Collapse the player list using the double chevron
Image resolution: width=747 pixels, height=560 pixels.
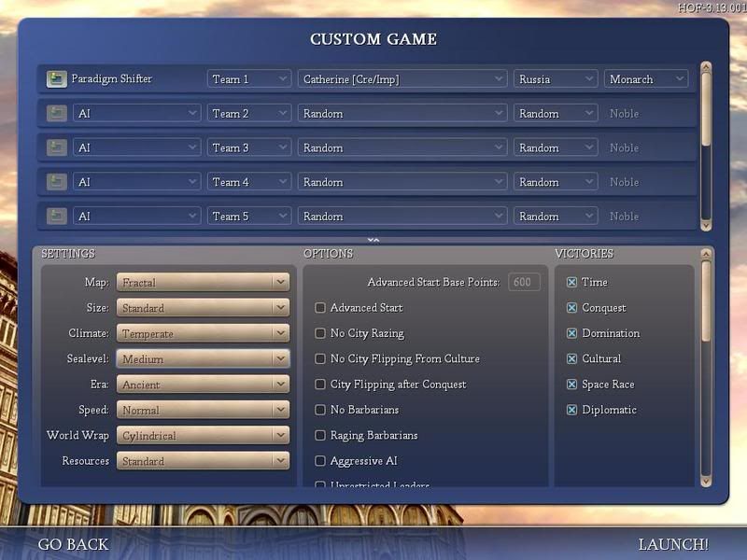pos(373,240)
